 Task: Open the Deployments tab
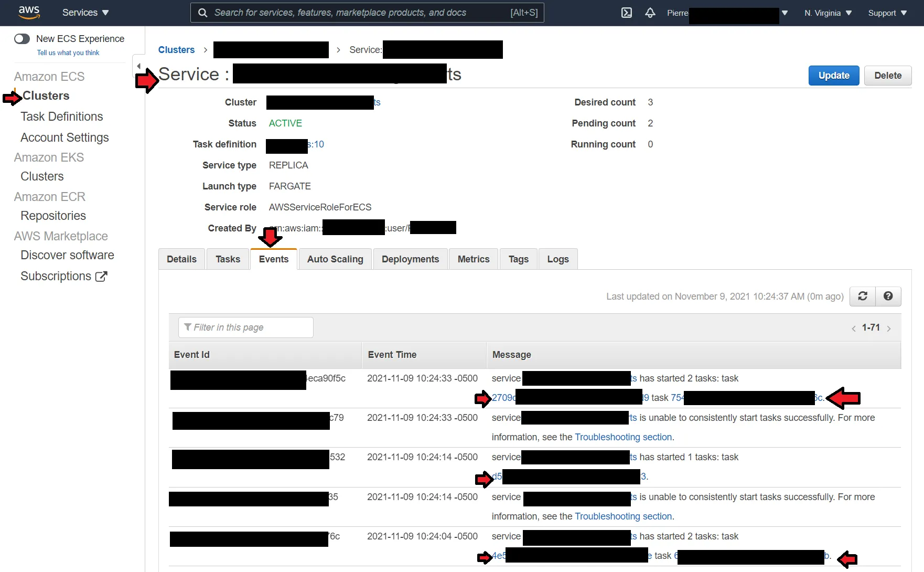(x=411, y=259)
